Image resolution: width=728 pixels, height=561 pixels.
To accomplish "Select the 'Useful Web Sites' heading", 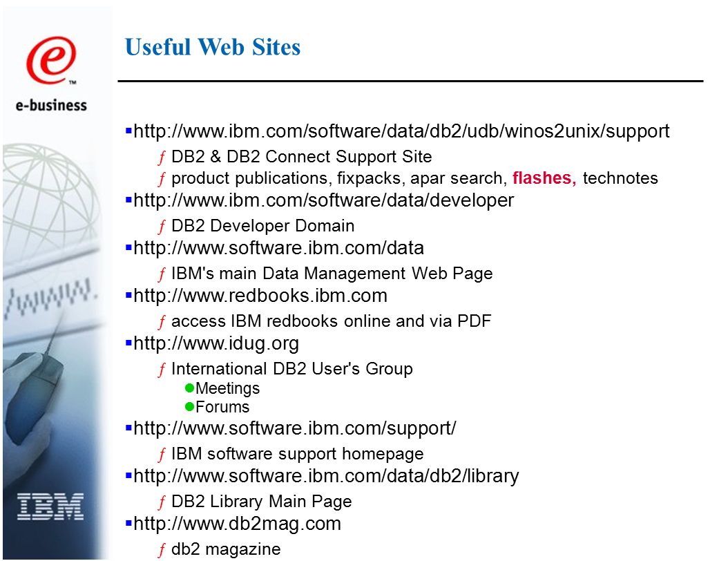I will pos(213,47).
